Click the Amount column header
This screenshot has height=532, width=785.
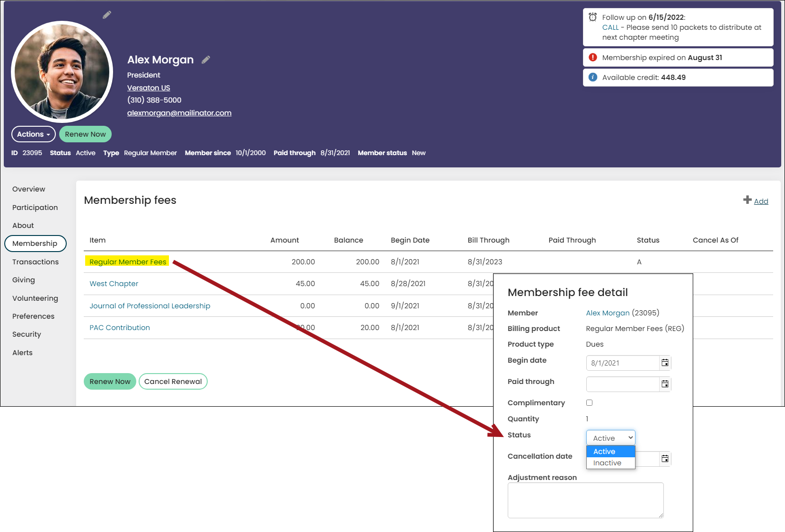(285, 240)
